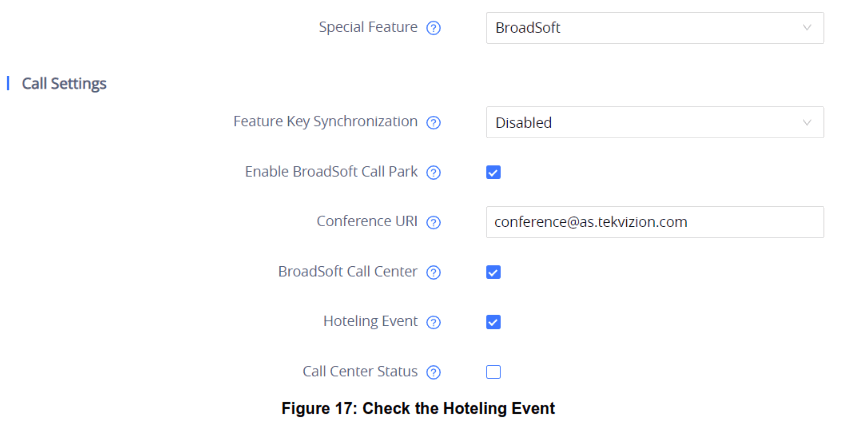Select the Call Settings section header
This screenshot has width=848, height=425.
click(x=64, y=83)
